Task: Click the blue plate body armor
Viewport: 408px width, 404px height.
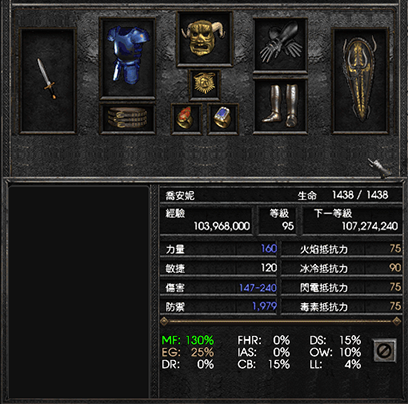Action: coord(128,54)
